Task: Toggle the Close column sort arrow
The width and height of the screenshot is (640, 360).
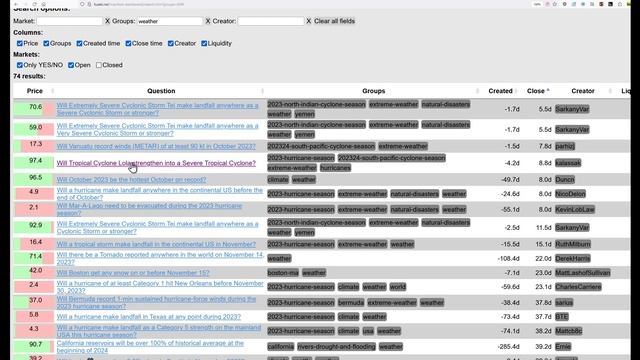Action: [x=548, y=91]
